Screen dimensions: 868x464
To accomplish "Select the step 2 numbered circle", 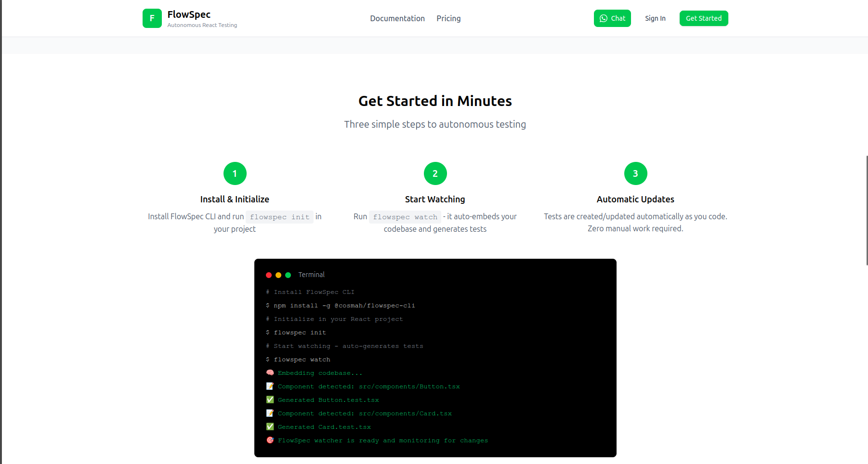I will tap(435, 173).
